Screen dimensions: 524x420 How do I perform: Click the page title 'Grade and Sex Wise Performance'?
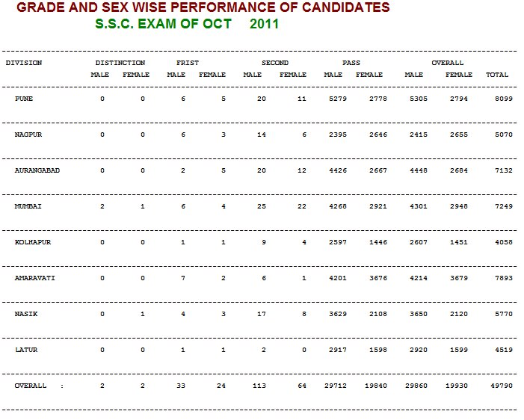point(203,7)
